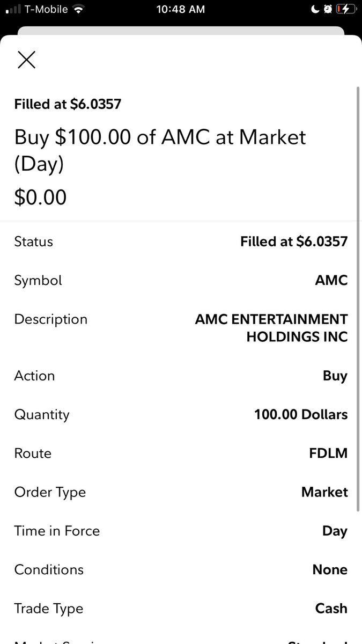The width and height of the screenshot is (362, 644).
Task: Tap the Route FDLM value
Action: click(x=328, y=453)
